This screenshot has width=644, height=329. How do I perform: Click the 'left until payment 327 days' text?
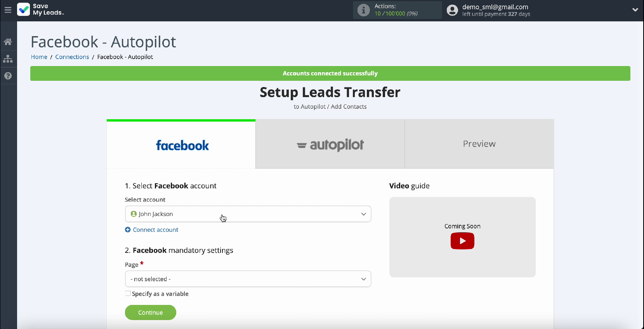point(496,14)
